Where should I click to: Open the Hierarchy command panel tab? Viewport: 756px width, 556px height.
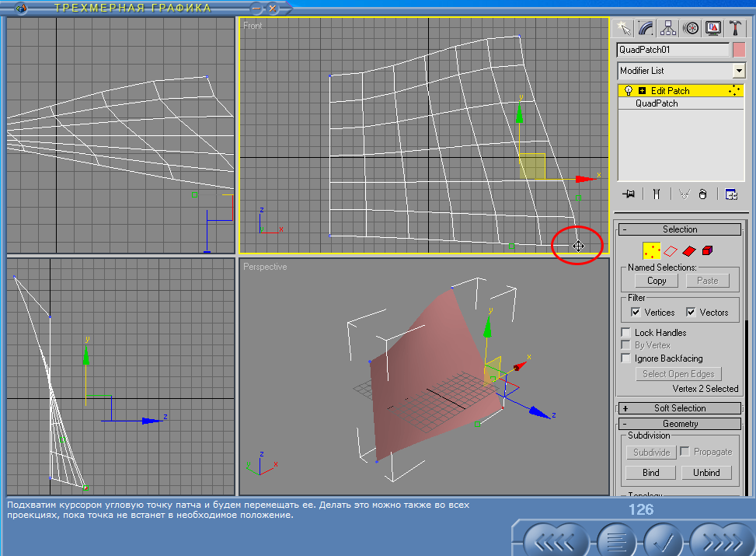click(x=667, y=29)
